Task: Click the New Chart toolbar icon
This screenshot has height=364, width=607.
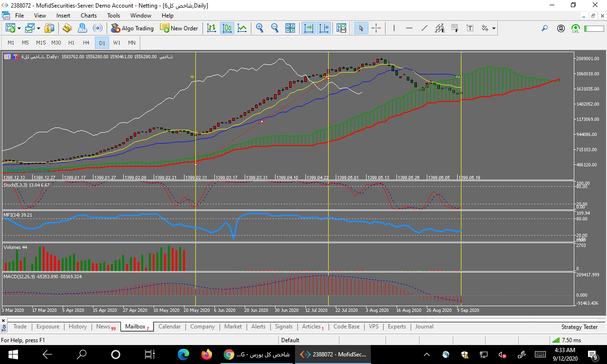Action: coord(10,28)
